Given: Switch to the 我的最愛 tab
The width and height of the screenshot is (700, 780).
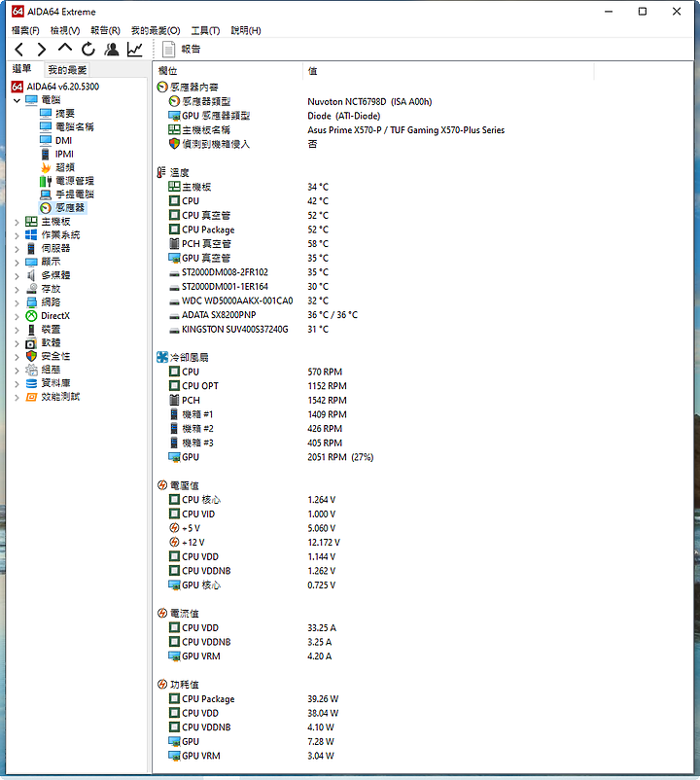Looking at the screenshot, I should [68, 70].
